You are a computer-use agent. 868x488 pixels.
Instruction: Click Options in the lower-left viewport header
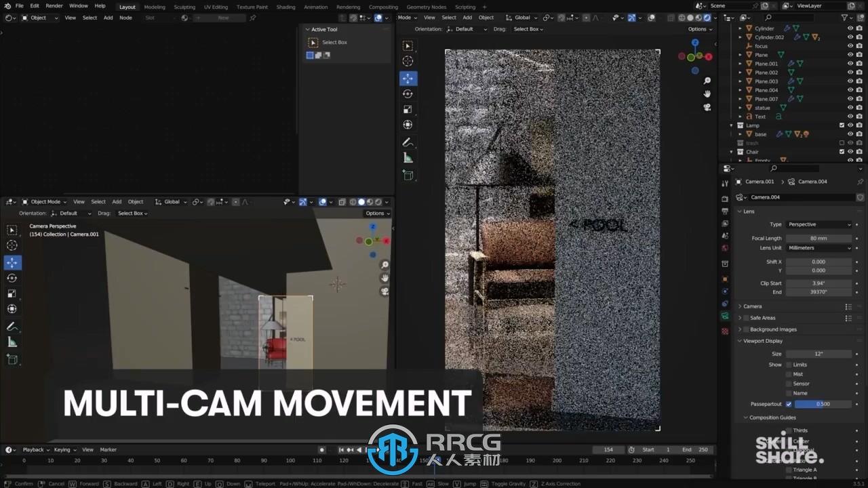(378, 213)
